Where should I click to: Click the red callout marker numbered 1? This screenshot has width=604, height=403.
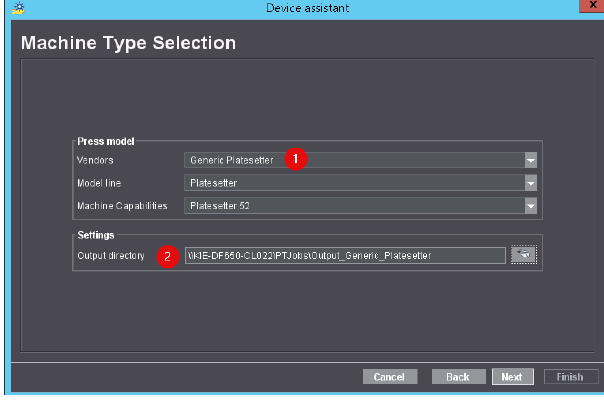[295, 159]
